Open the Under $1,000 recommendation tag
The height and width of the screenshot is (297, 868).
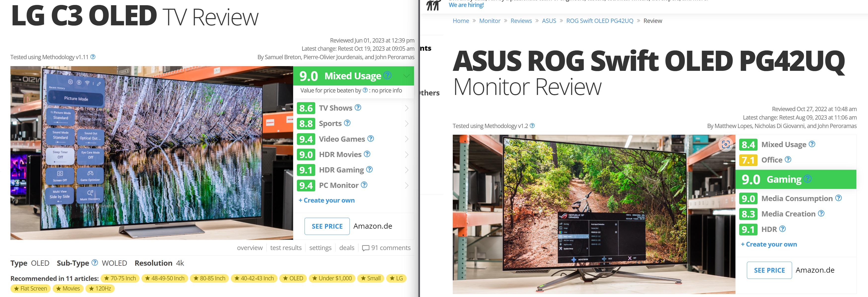pyautogui.click(x=332, y=278)
